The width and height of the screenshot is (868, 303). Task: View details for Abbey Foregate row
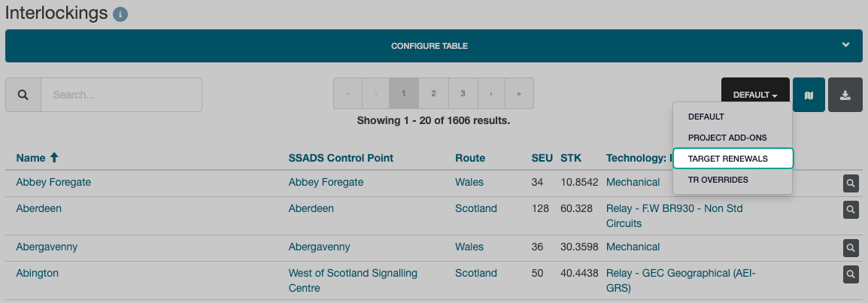pos(851,183)
